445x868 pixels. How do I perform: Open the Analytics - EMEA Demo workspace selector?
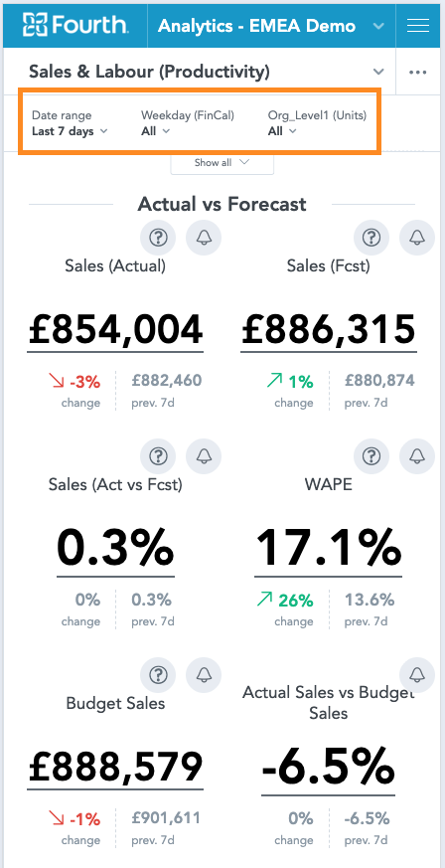pyautogui.click(x=271, y=26)
